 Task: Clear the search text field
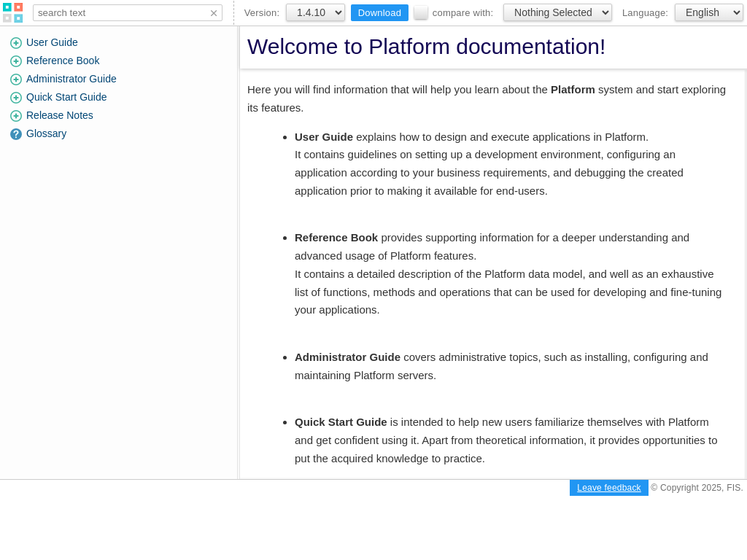[214, 13]
